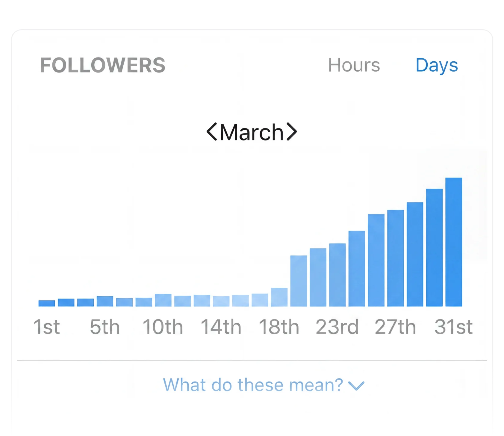Toggle between Hours and Days by selecting Hours
Viewport: 504px width, 436px height.
[x=354, y=65]
